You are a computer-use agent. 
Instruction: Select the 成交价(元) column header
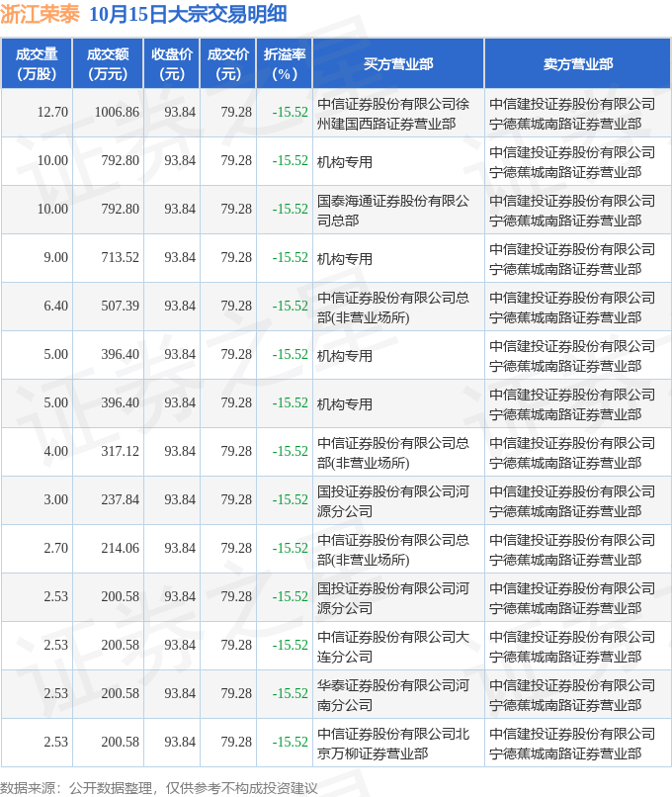point(228,63)
